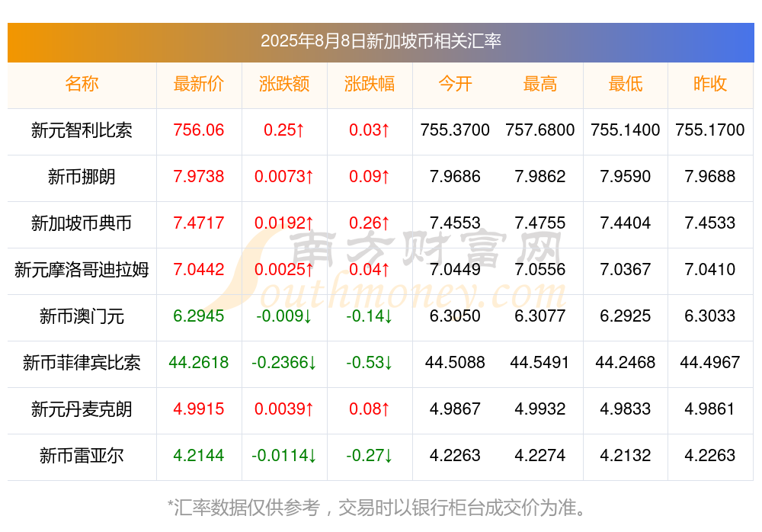The height and width of the screenshot is (532, 762).
Task: Click the disclaimer note starting *汇率数据仅供参考
Action: point(376,508)
